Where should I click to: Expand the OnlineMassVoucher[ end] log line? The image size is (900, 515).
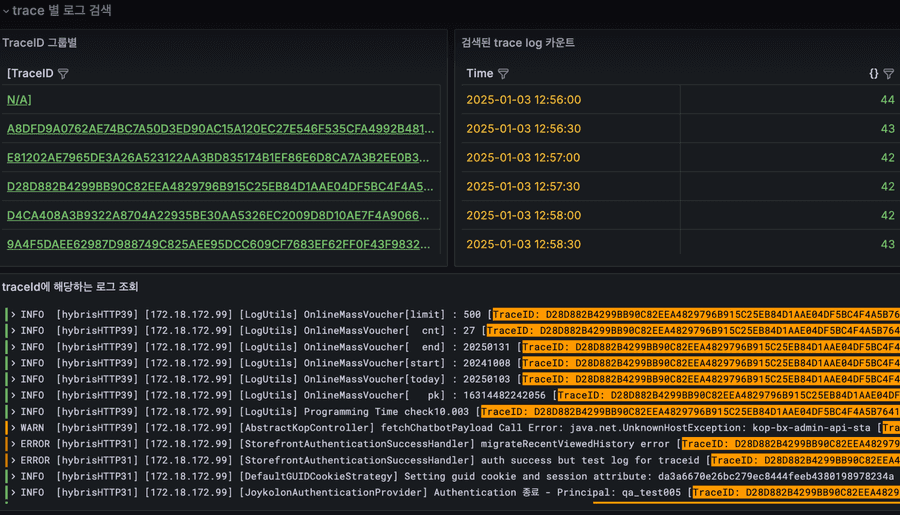pos(13,347)
